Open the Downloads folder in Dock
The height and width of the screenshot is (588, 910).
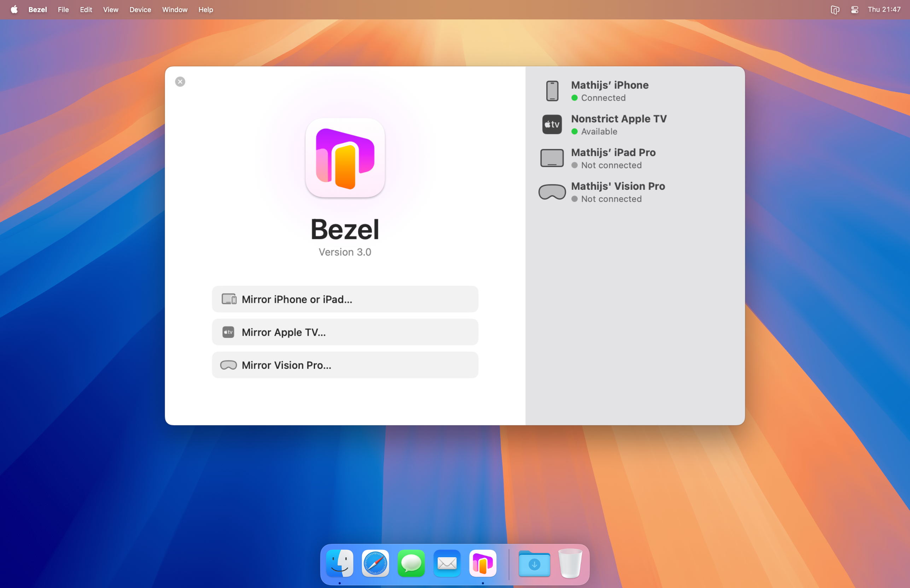(534, 563)
